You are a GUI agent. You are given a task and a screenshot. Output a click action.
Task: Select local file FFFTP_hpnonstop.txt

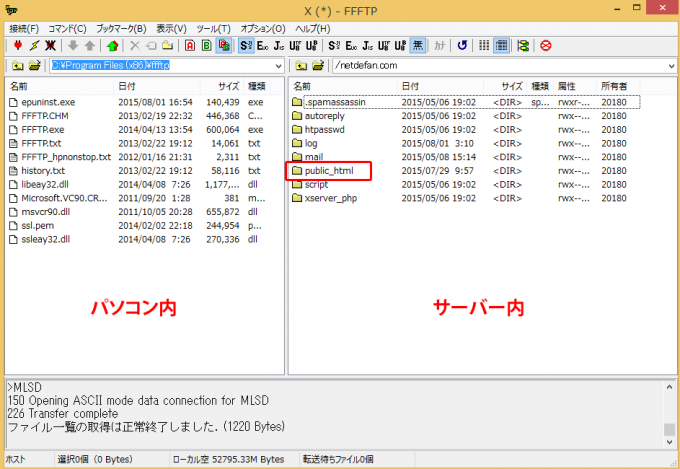[x=60, y=157]
